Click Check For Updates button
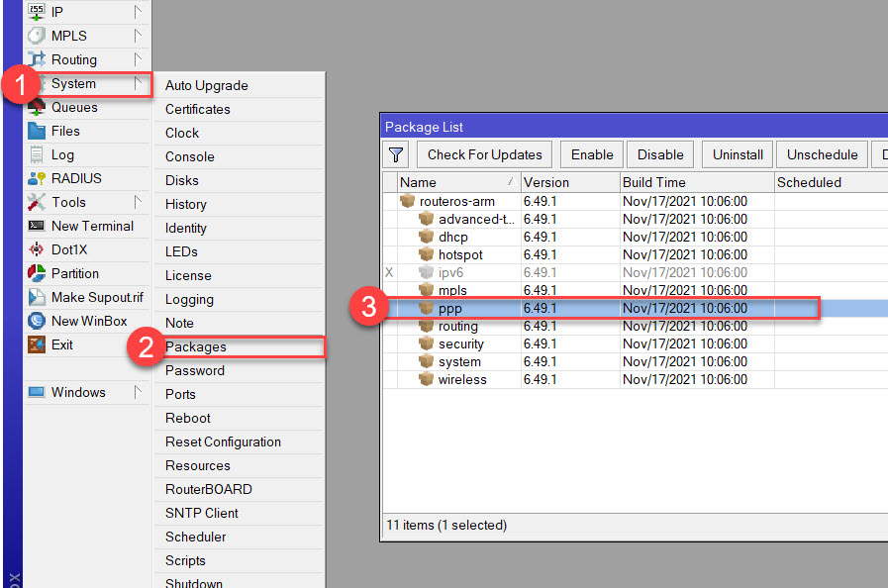The height and width of the screenshot is (588, 888). pos(484,154)
